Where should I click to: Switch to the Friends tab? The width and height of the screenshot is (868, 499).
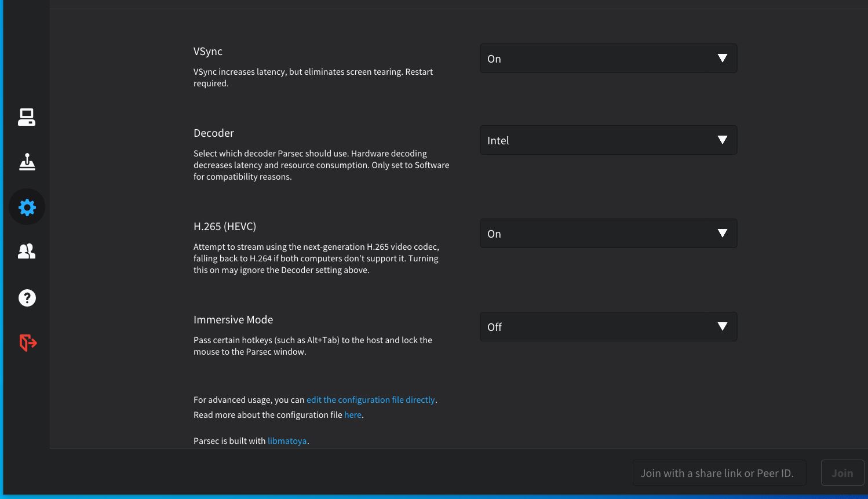27,252
